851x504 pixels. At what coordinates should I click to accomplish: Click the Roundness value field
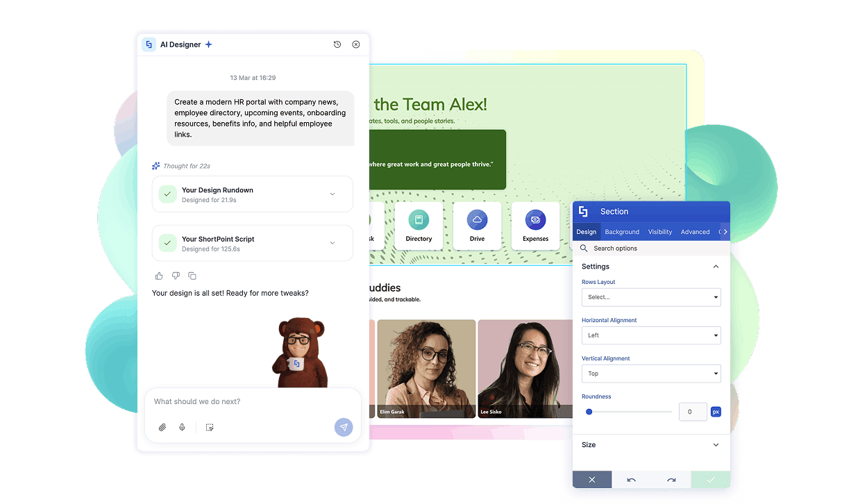[x=693, y=412]
